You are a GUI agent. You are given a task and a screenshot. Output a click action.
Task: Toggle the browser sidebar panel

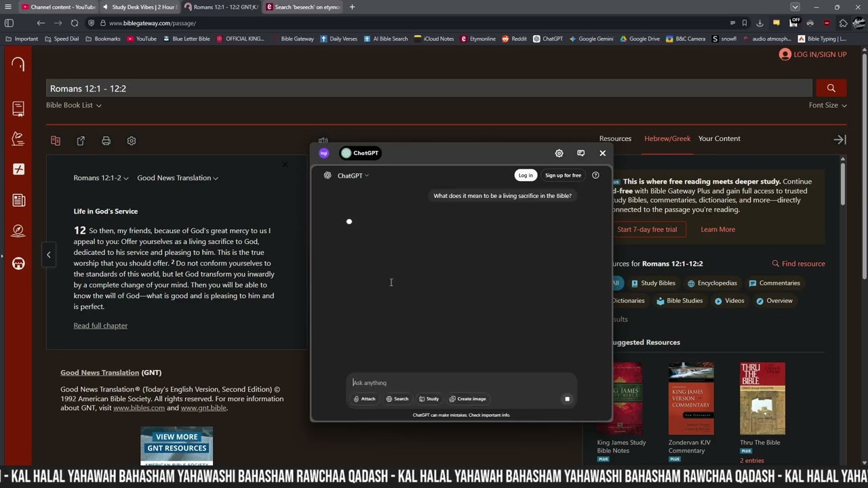click(x=9, y=23)
